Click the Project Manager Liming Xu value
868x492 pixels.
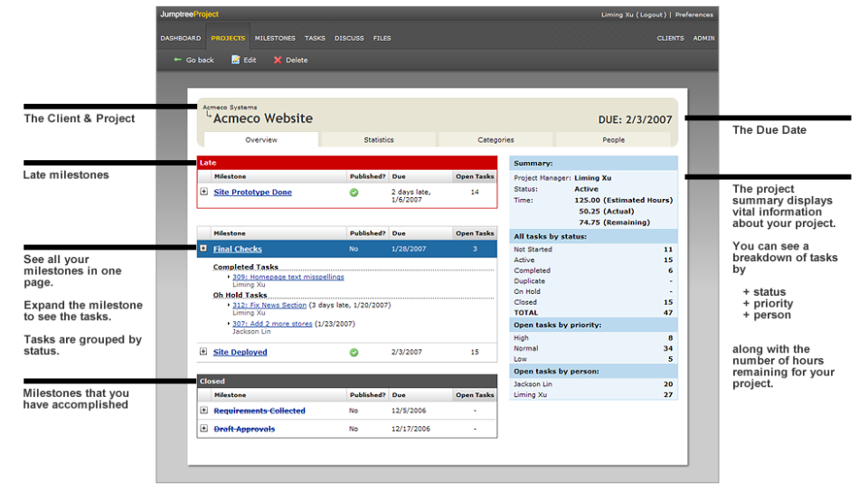pos(593,178)
